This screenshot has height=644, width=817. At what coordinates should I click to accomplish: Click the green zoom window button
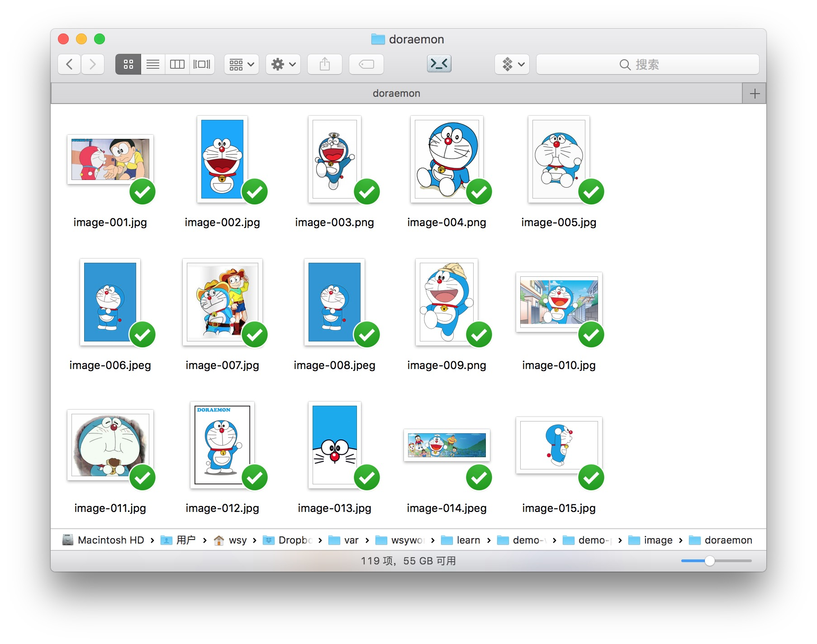pos(100,39)
